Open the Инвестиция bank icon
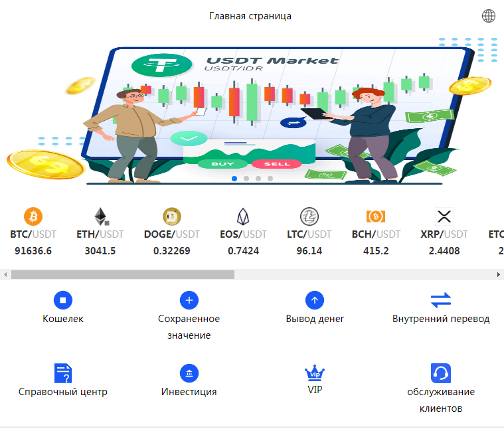Image resolution: width=504 pixels, height=429 pixels. click(189, 373)
